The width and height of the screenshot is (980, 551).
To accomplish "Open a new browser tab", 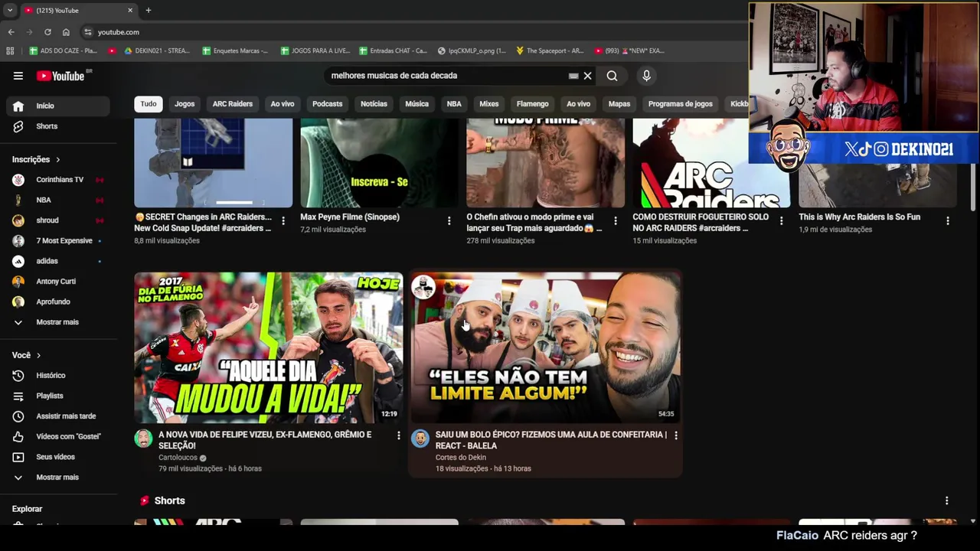I will [148, 11].
